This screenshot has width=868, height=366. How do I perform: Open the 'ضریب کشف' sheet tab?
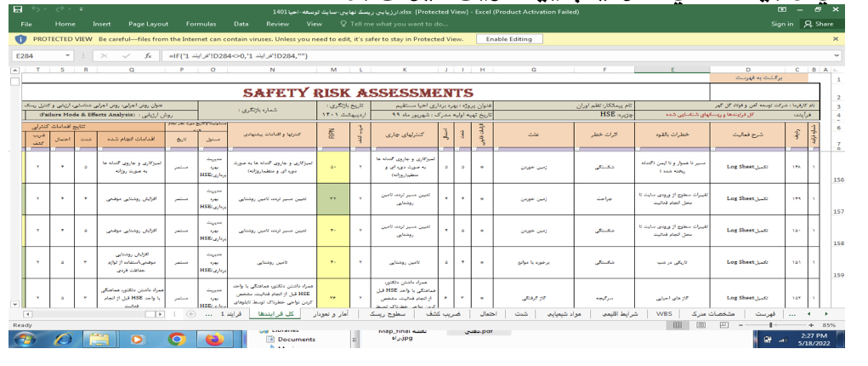(445, 314)
